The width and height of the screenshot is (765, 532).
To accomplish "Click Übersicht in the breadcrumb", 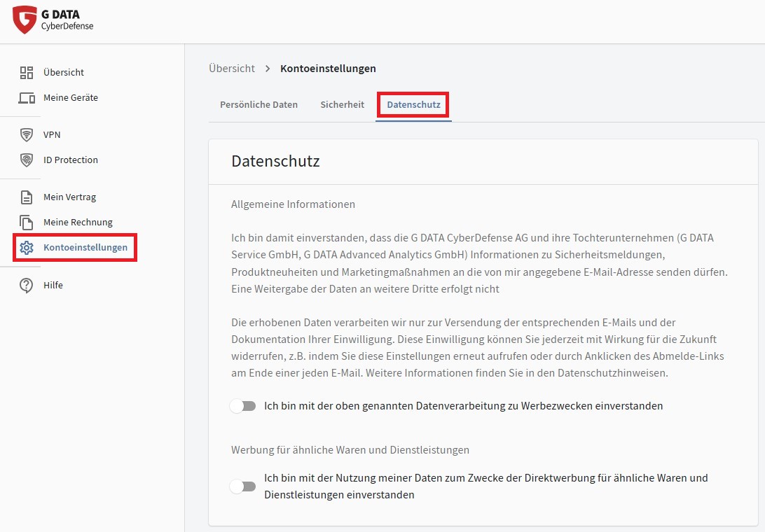I will point(231,68).
